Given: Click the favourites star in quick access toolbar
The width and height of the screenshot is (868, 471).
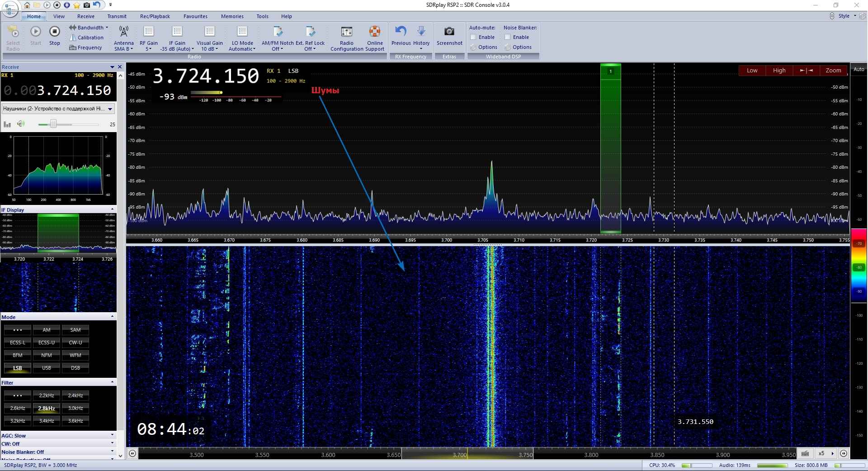Looking at the screenshot, I should [77, 5].
